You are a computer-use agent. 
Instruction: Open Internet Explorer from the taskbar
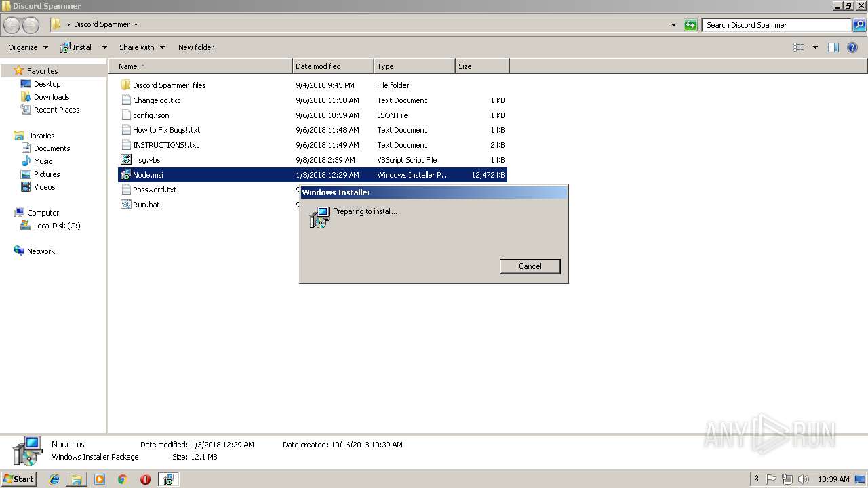[54, 479]
